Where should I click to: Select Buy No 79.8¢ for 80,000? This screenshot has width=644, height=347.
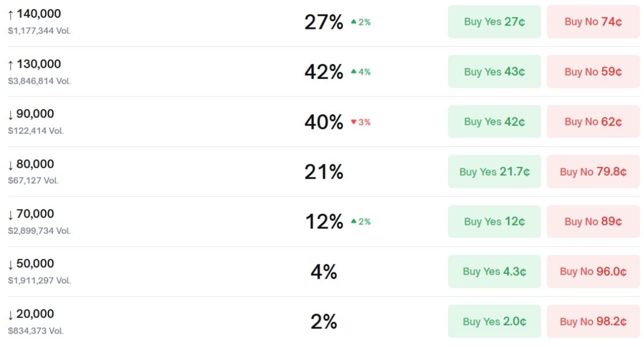point(593,172)
